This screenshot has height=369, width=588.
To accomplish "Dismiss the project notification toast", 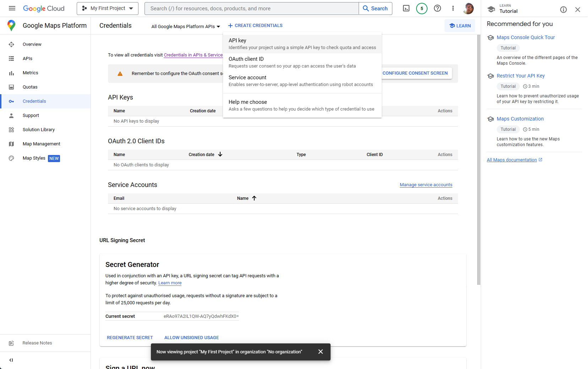I will 321,352.
